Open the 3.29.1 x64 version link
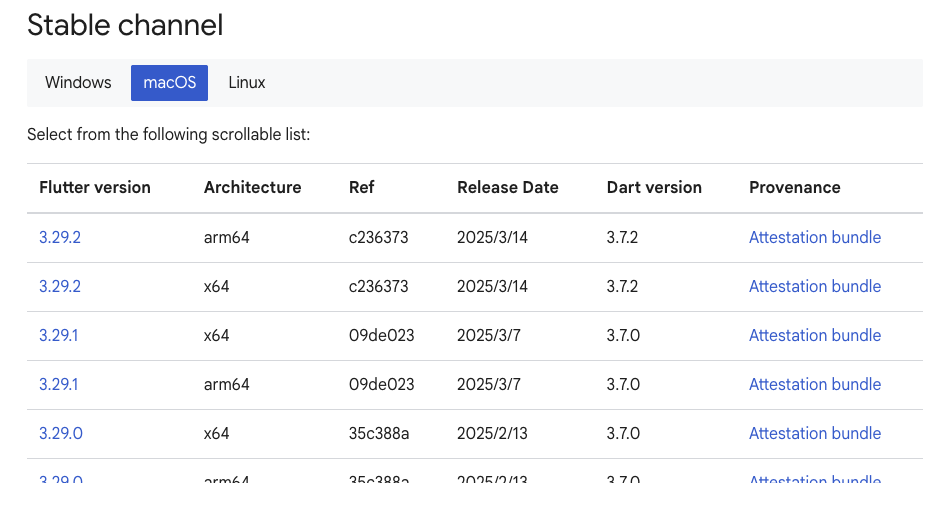 click(x=58, y=336)
